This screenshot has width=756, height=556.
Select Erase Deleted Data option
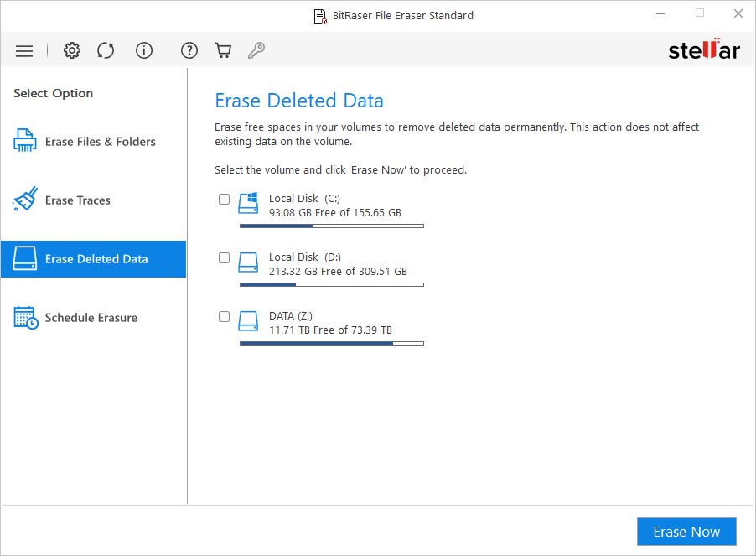click(93, 259)
